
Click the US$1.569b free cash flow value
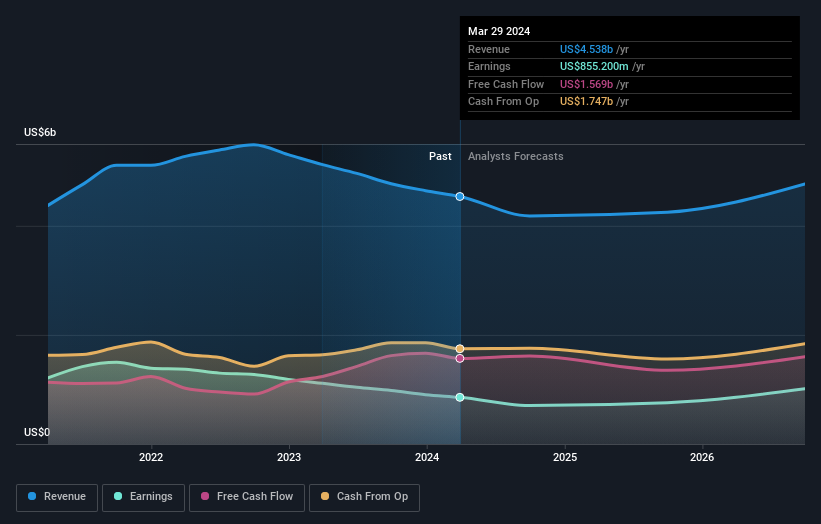tap(586, 84)
